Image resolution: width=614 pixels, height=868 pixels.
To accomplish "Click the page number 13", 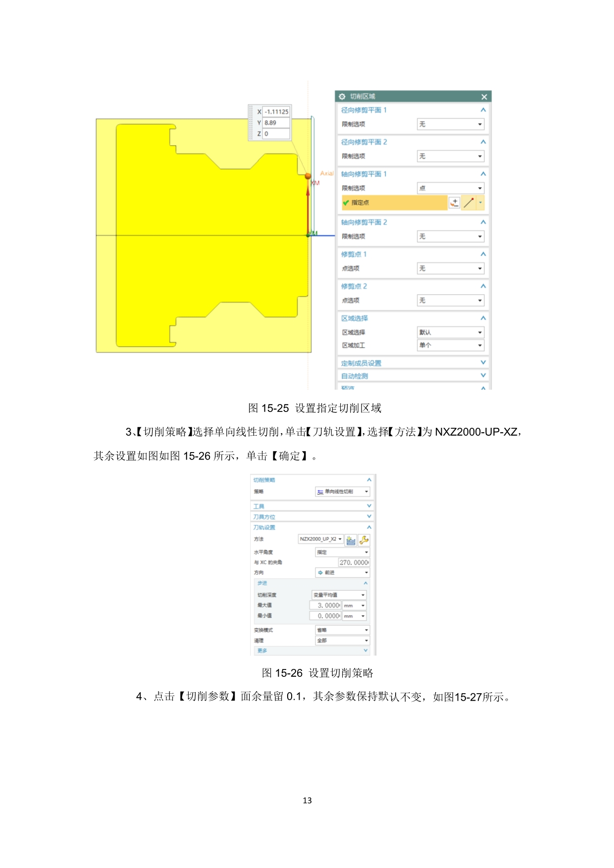I will click(307, 801).
